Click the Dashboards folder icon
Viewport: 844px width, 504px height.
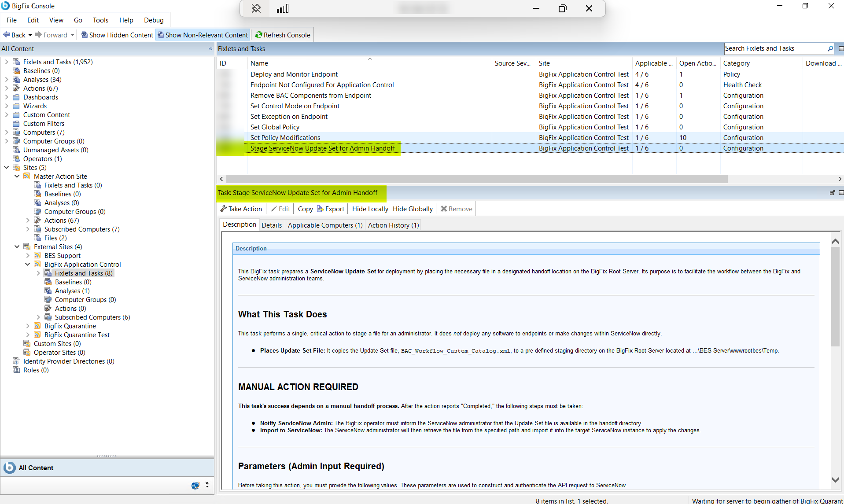[16, 97]
